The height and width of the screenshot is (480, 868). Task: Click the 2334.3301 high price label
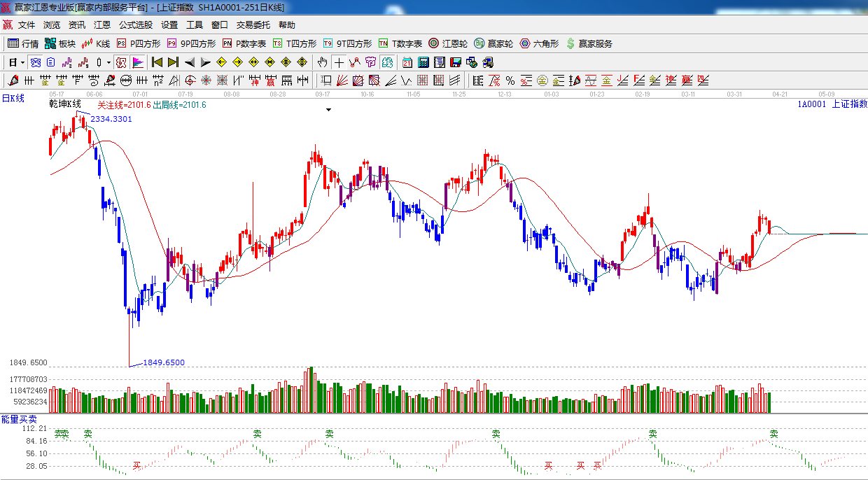(x=111, y=120)
